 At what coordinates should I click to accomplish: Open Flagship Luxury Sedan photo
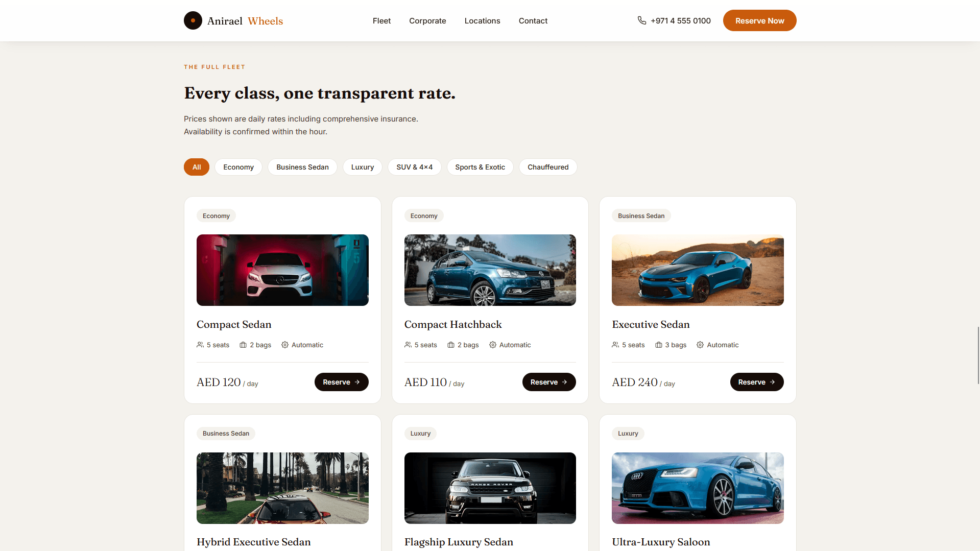490,488
